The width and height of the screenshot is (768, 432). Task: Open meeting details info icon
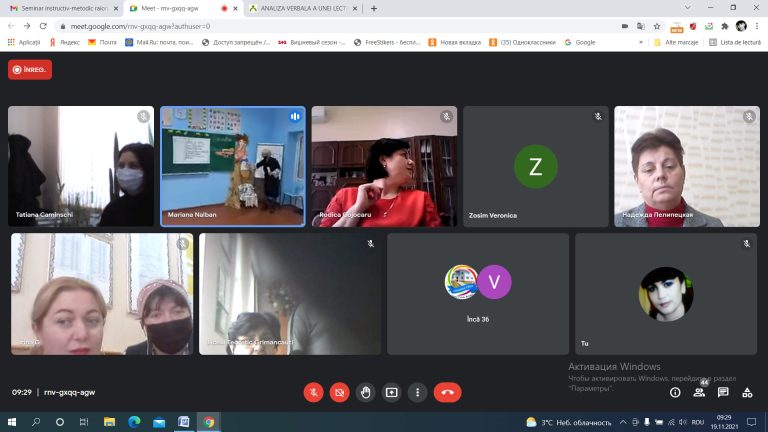[x=675, y=392]
